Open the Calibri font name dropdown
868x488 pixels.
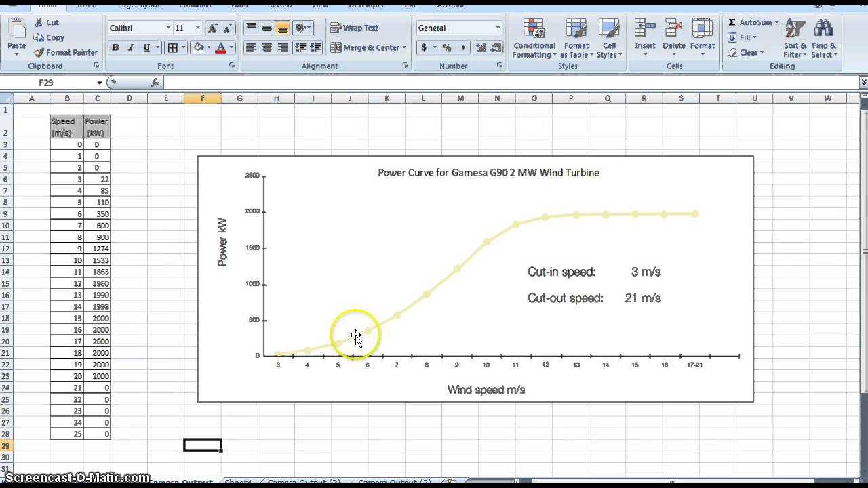click(x=168, y=28)
